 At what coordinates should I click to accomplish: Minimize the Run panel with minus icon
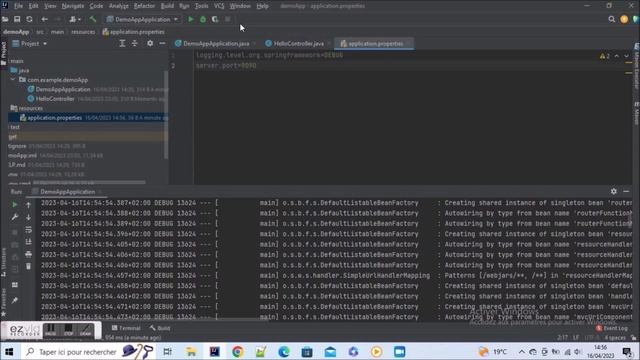pyautogui.click(x=626, y=191)
